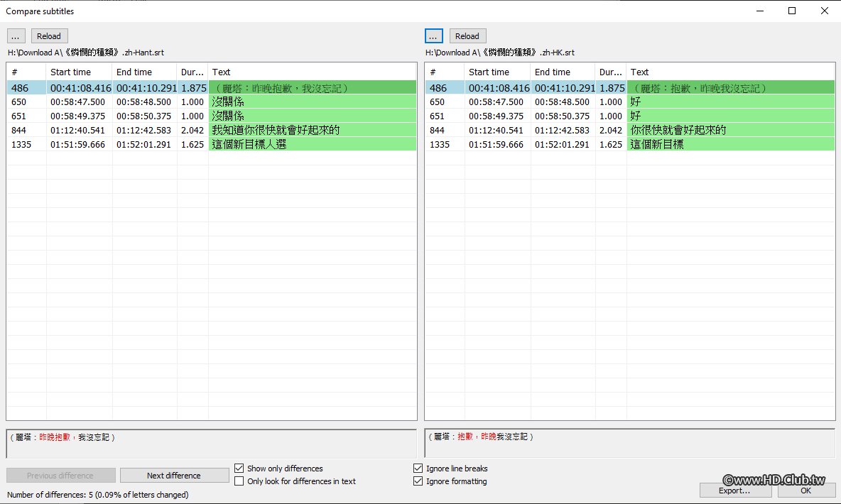Click the left difference preview text box
The image size is (841, 504).
point(212,444)
